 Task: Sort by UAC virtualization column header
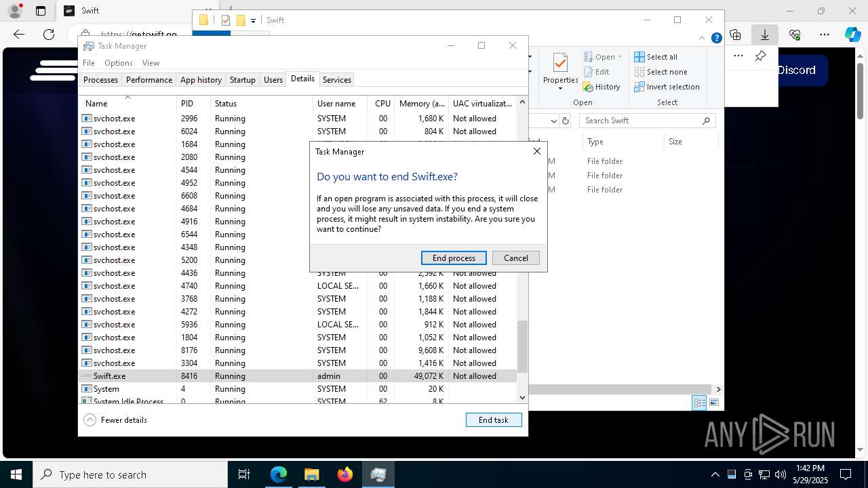482,103
